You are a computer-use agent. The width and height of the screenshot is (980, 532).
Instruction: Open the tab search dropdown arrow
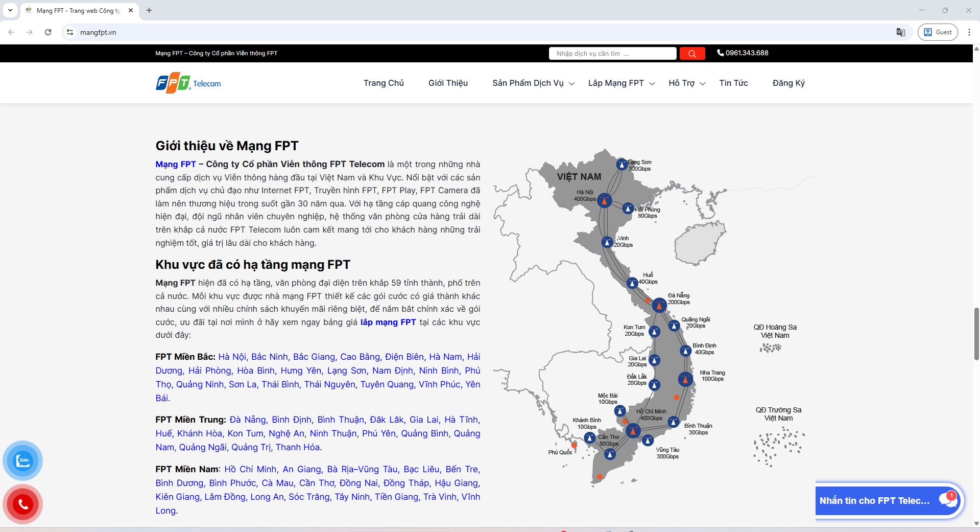click(x=10, y=10)
